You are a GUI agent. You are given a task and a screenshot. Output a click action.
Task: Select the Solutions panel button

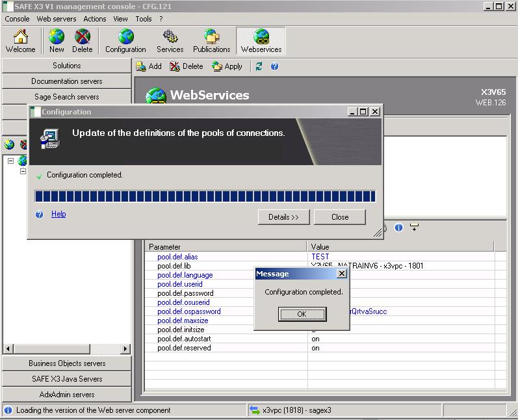[67, 66]
